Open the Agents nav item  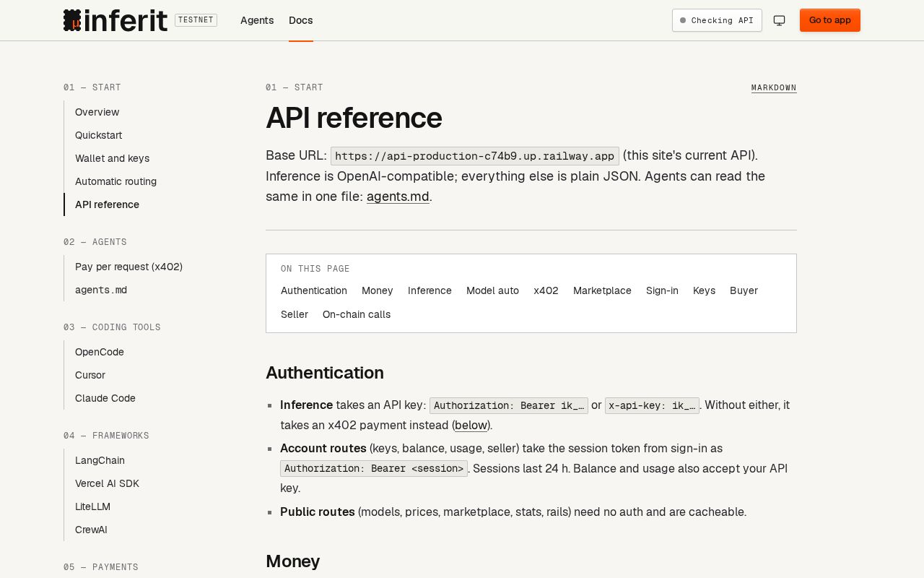(257, 20)
